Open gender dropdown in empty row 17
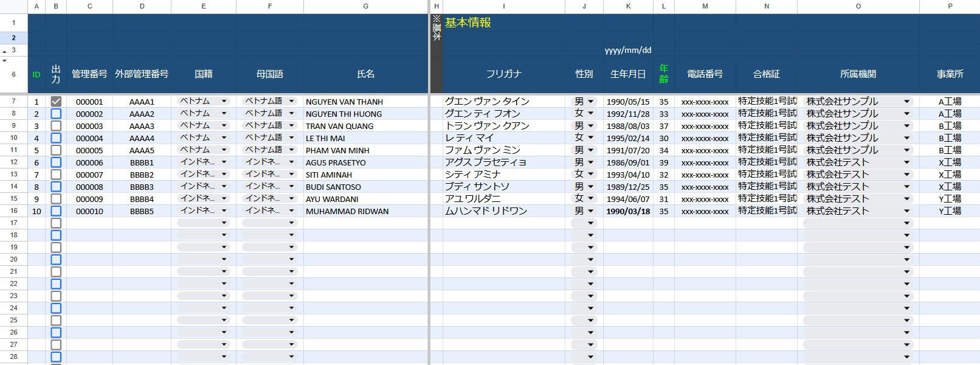980x365 pixels. coord(584,223)
